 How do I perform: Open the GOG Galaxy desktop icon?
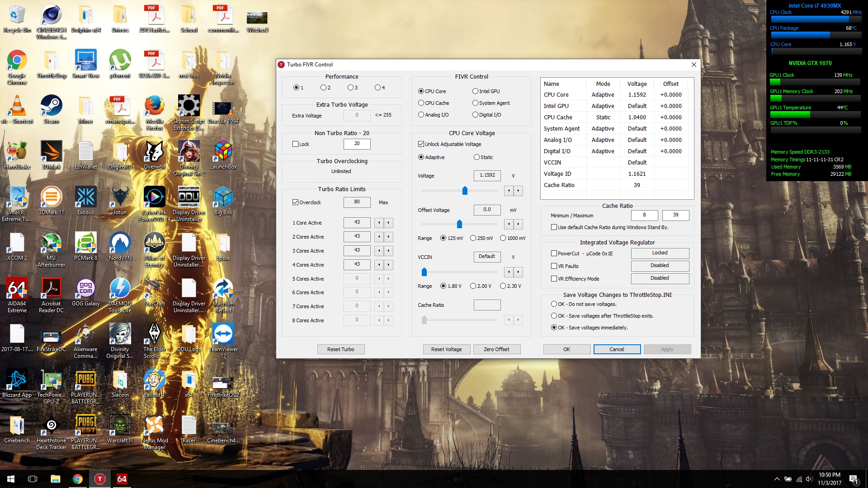(85, 292)
